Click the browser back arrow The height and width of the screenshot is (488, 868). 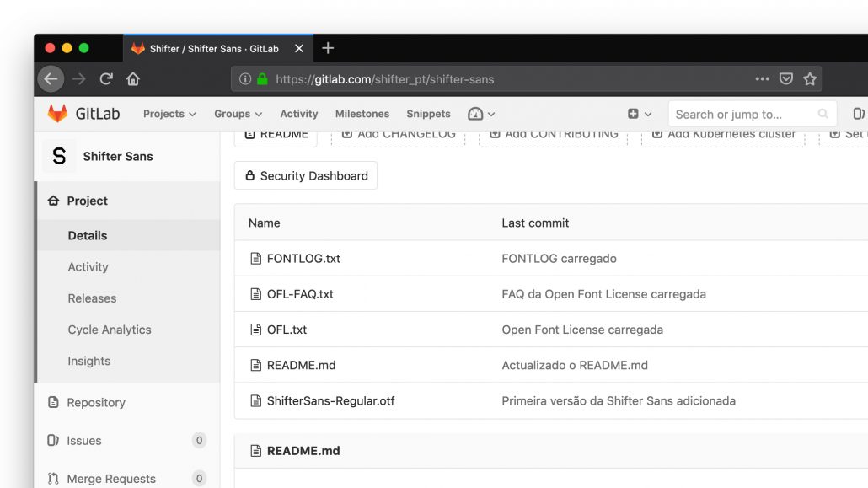tap(51, 79)
